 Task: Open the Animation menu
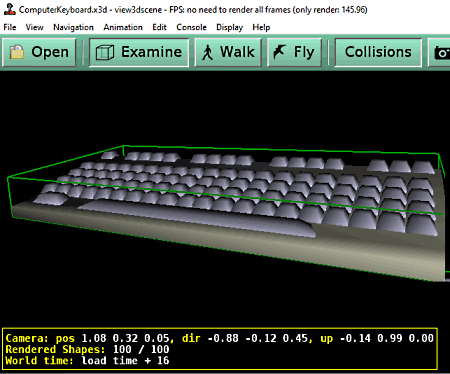pyautogui.click(x=123, y=27)
